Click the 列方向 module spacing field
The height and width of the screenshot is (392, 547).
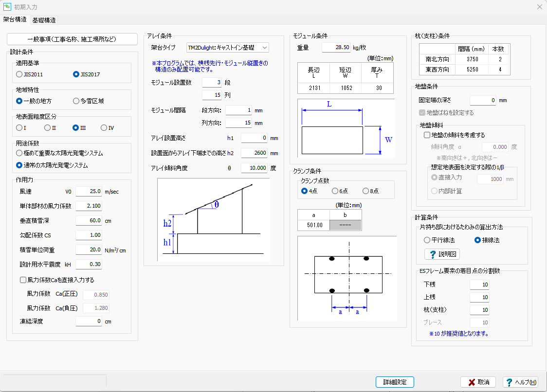(x=238, y=123)
